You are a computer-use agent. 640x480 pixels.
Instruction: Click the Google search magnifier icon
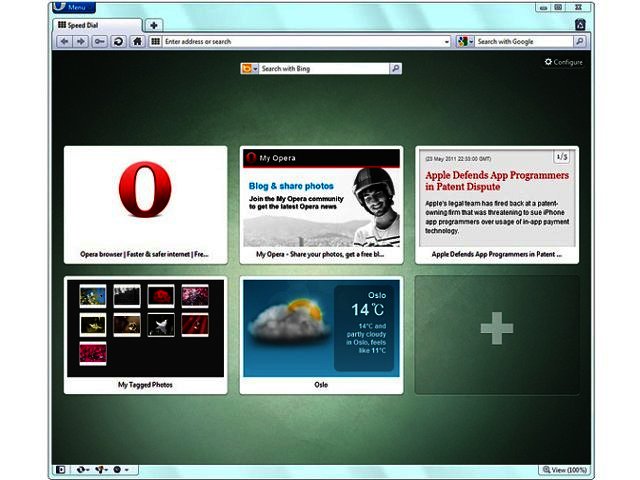click(579, 42)
